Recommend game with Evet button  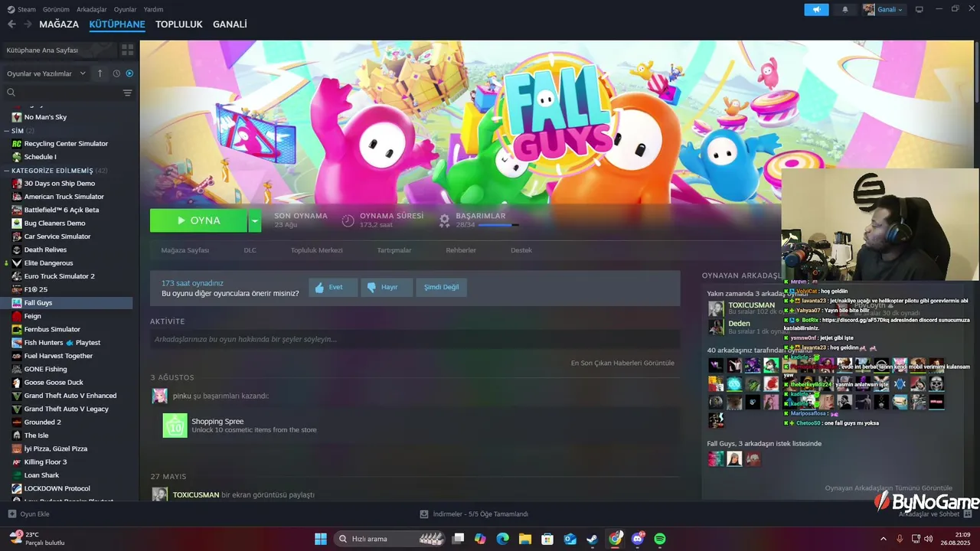(333, 287)
